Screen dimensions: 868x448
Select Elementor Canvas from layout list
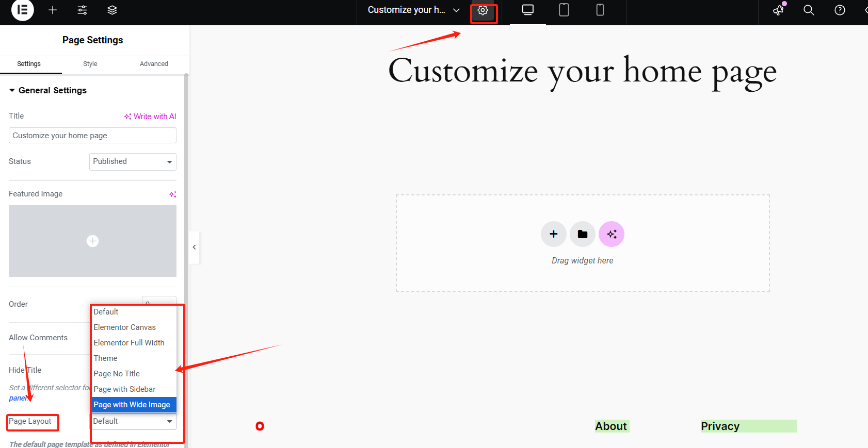coord(125,327)
